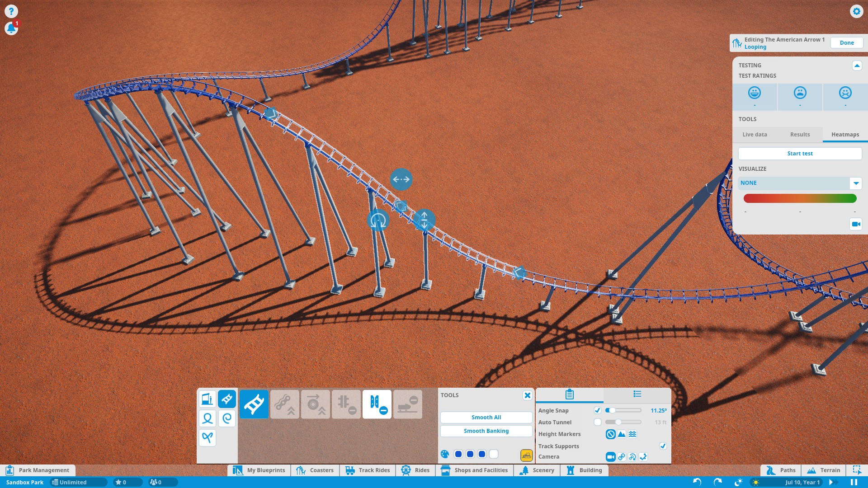Toggle Angle Snap checkbox

(x=597, y=410)
